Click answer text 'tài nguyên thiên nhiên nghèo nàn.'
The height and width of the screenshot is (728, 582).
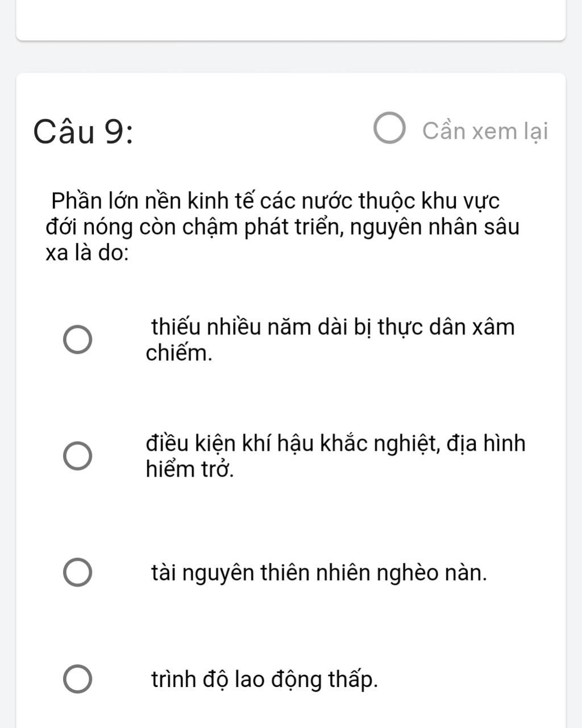pyautogui.click(x=319, y=572)
